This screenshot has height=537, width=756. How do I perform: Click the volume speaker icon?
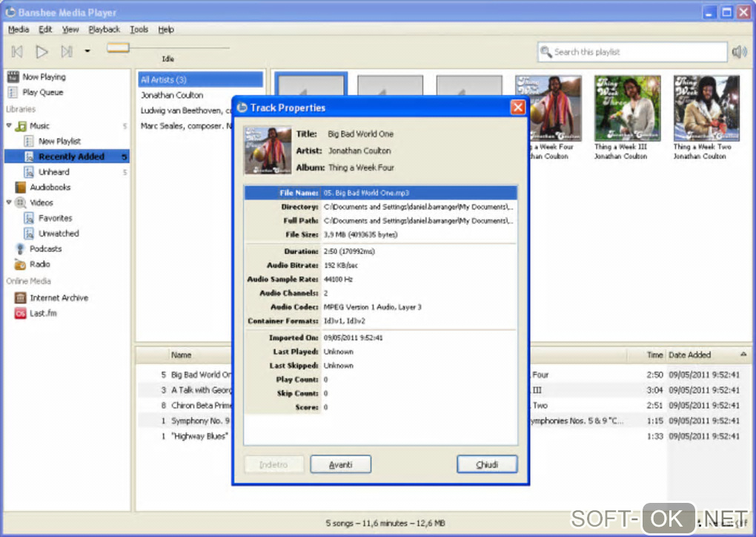click(740, 52)
